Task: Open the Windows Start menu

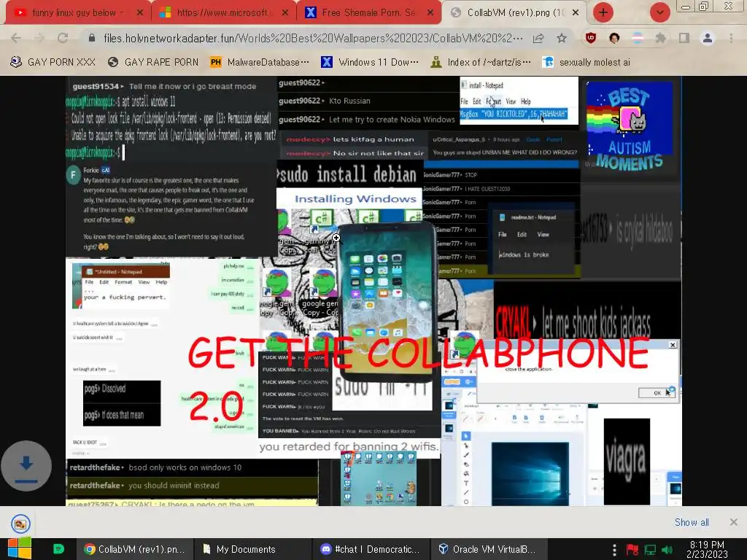Action: tap(20, 549)
